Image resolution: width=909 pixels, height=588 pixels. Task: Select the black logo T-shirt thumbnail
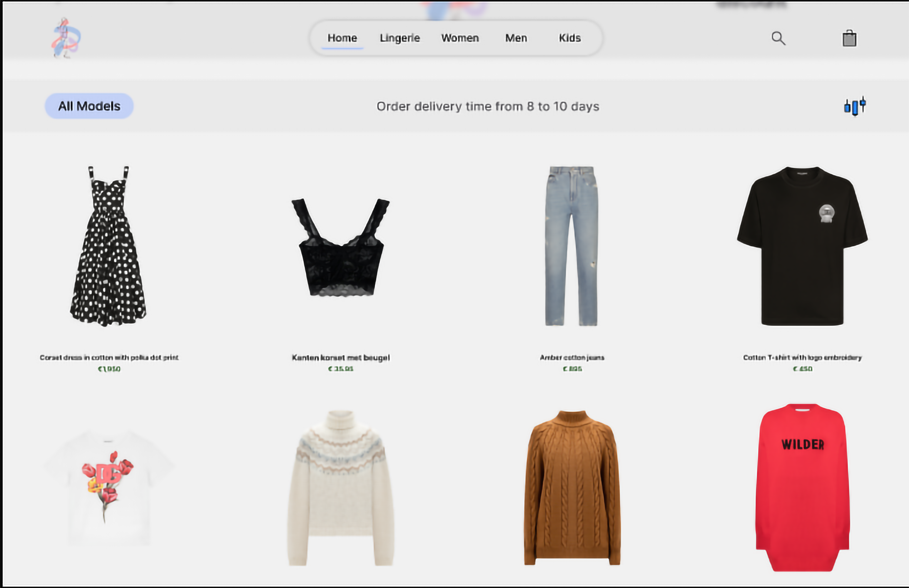[802, 246]
